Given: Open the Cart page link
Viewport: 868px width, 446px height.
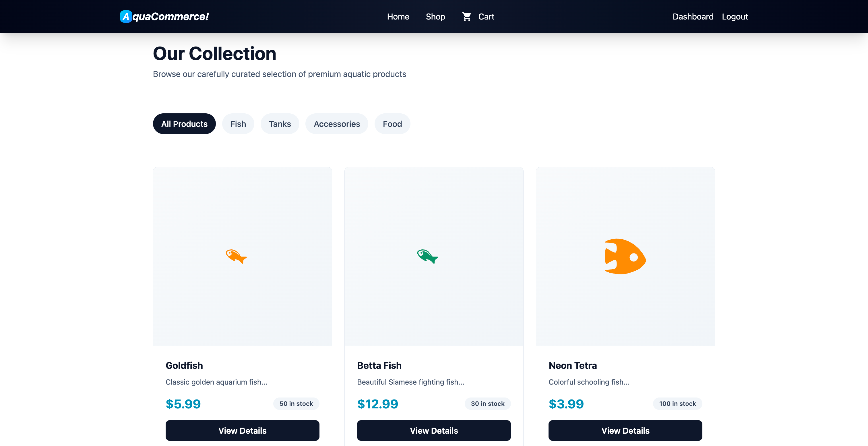Looking at the screenshot, I should coord(486,17).
